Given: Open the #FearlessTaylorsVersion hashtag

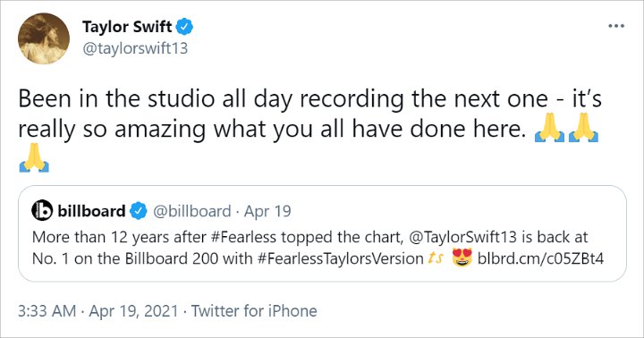Looking at the screenshot, I should [341, 258].
